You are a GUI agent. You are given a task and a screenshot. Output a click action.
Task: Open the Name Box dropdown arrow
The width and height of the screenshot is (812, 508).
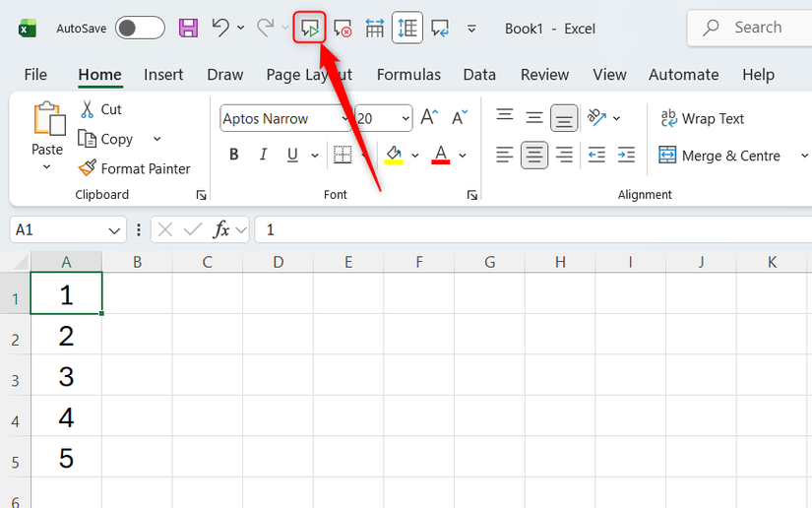114,230
